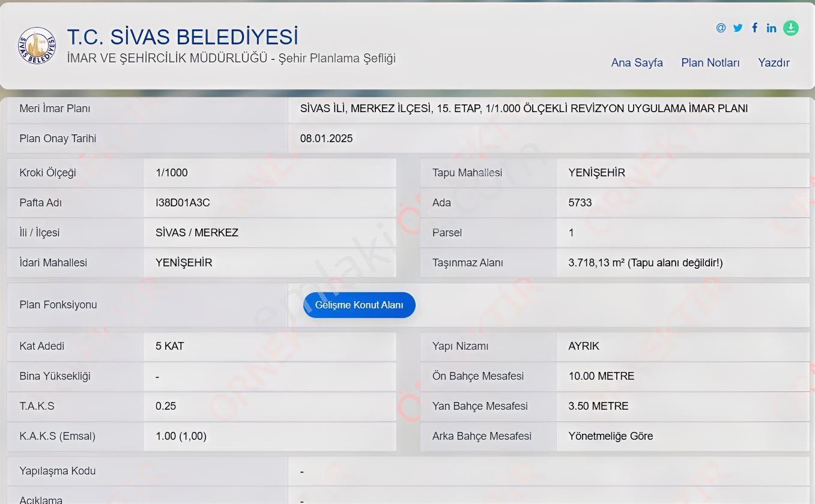Click the Gelişme Konut Alanı button

pos(359,305)
